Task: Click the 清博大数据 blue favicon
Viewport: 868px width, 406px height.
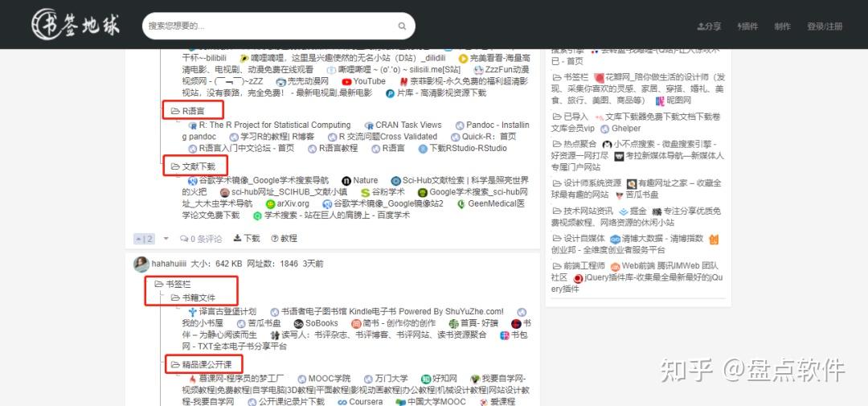Action: click(x=615, y=239)
